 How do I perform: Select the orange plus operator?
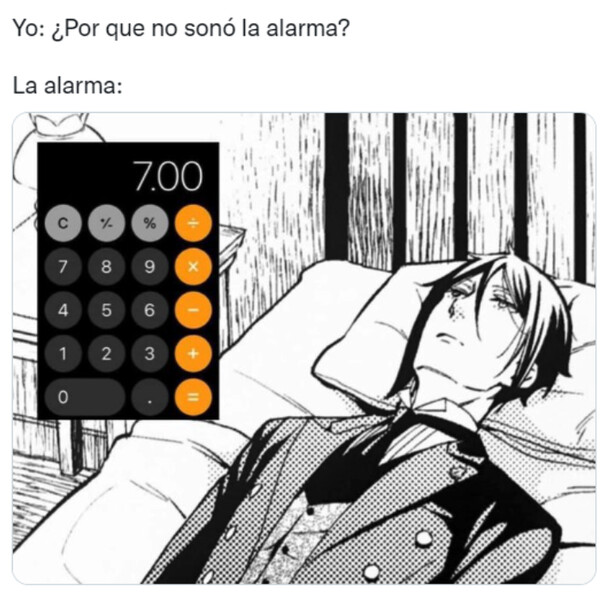[x=193, y=353]
